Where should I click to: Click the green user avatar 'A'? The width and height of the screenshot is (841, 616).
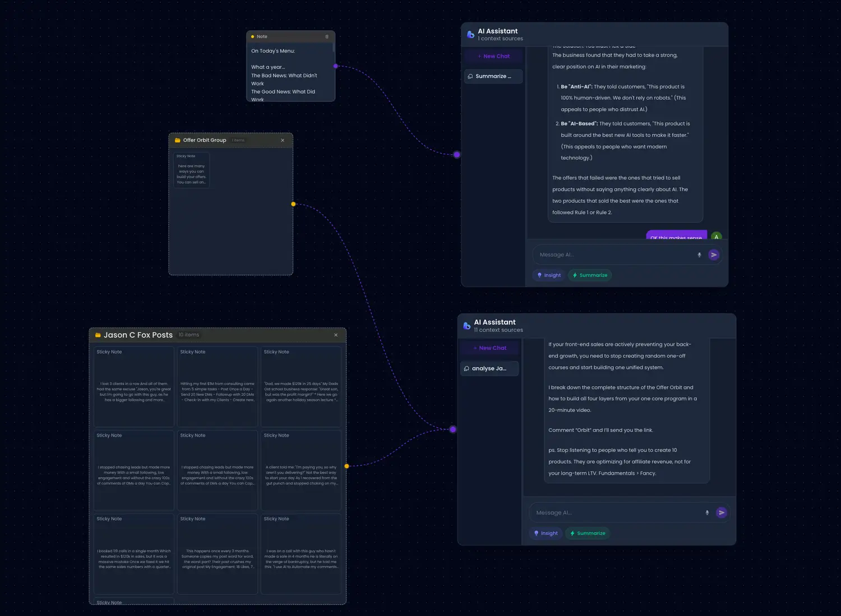pos(716,236)
